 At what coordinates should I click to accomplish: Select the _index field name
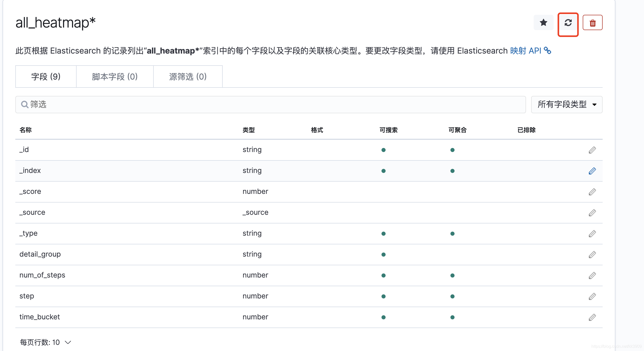(x=30, y=171)
